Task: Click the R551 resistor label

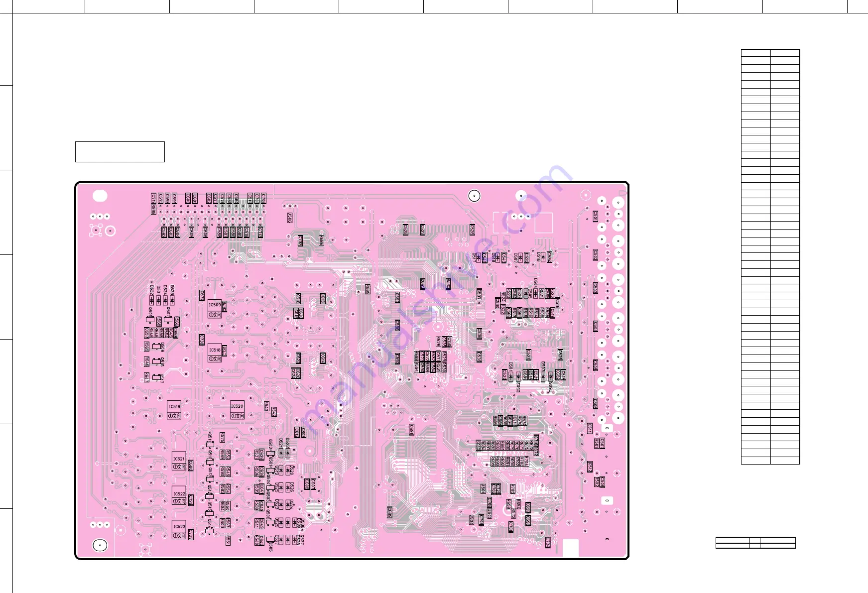Action: [228, 540]
